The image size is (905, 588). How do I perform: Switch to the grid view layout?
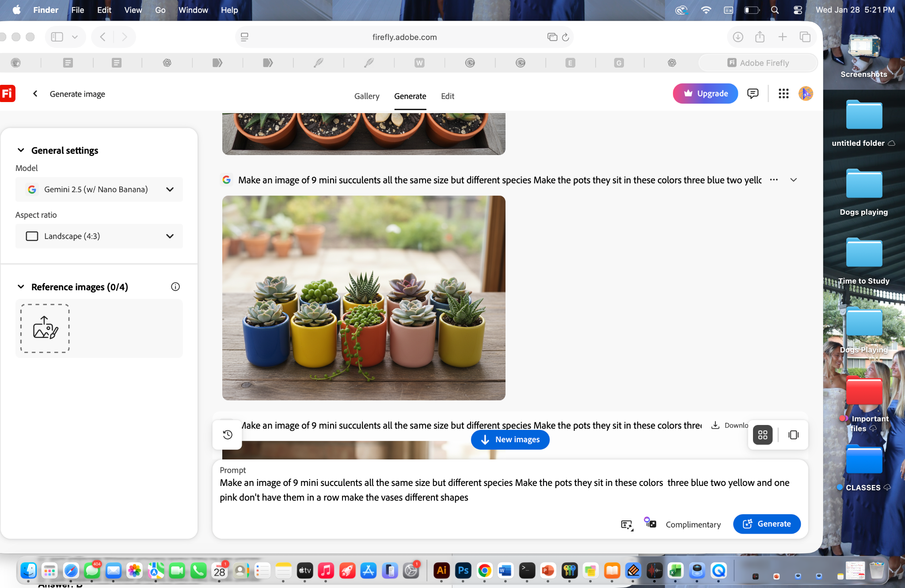[x=763, y=435]
